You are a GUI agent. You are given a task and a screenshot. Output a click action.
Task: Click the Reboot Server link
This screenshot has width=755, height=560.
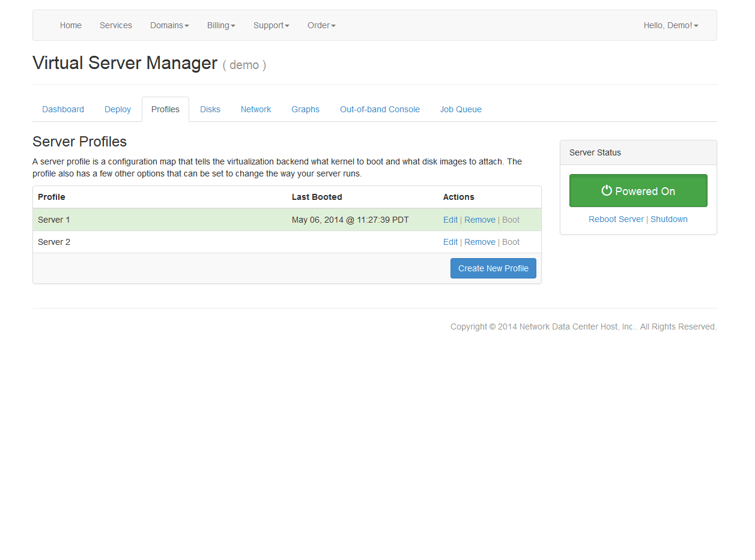(616, 219)
